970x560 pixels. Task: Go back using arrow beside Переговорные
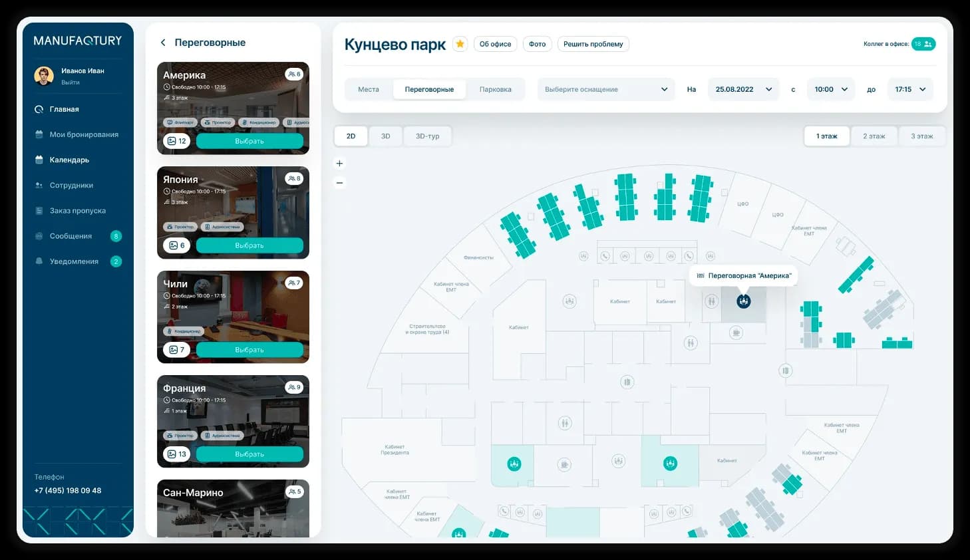163,43
